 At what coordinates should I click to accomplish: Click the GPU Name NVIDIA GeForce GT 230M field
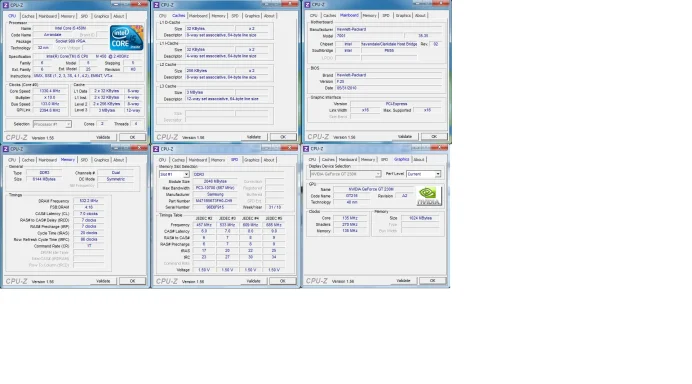point(371,189)
